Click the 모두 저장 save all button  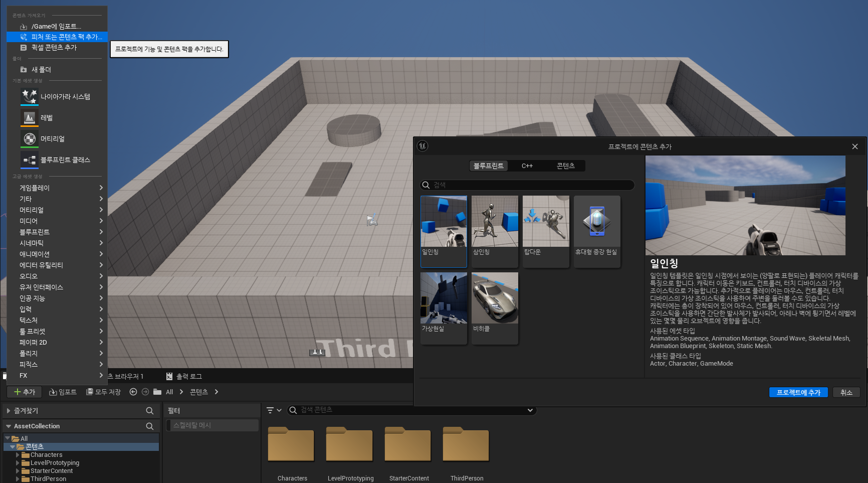(x=103, y=392)
